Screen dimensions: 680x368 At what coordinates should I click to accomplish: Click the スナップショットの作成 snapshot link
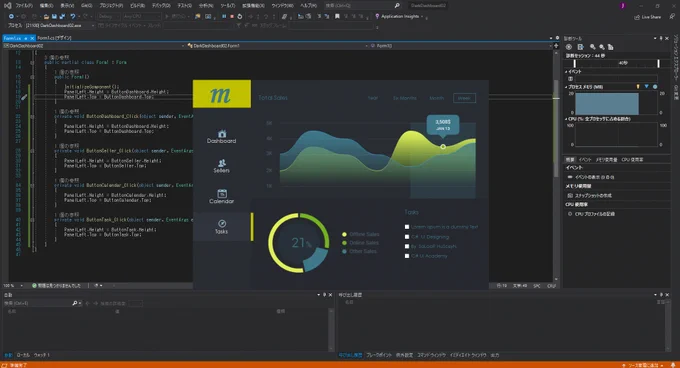[x=593, y=195]
